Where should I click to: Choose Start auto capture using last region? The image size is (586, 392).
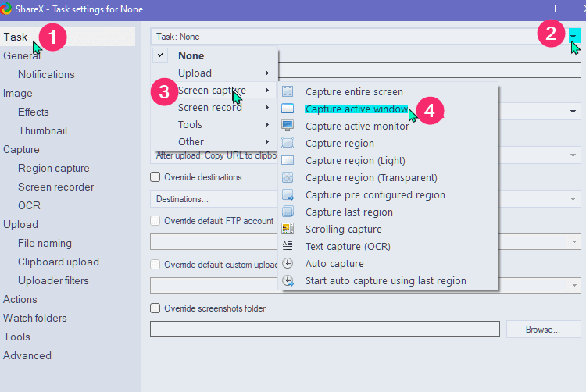(x=388, y=280)
